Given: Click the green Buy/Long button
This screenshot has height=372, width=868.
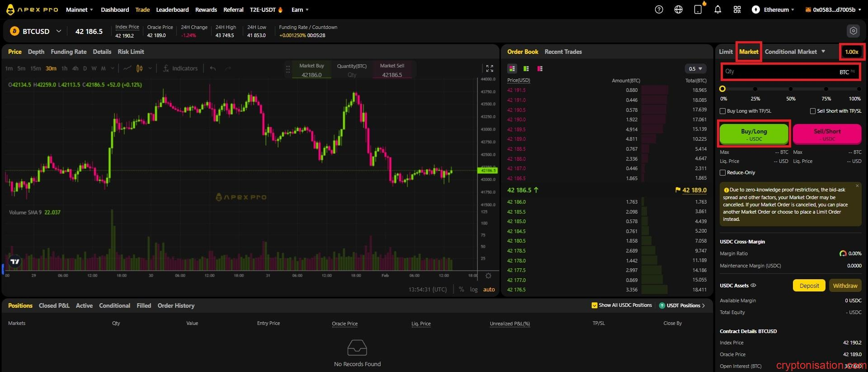Looking at the screenshot, I should [x=754, y=134].
